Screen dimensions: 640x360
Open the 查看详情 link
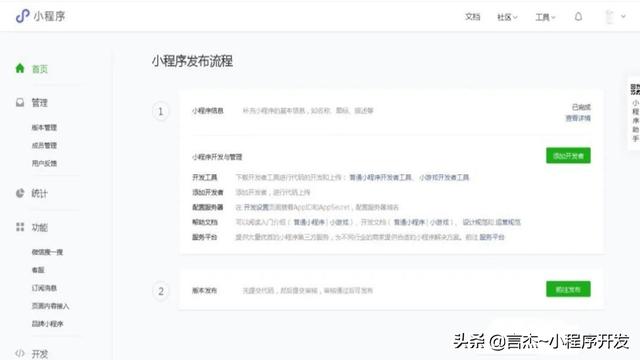coord(578,118)
